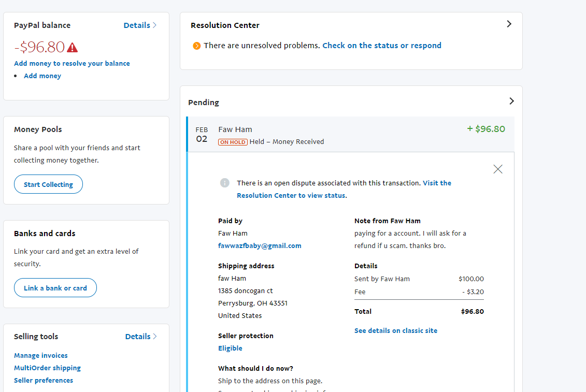Screen dimensions: 586x392
Task: Expand the Pending section chevron arrow
Action: tap(511, 101)
